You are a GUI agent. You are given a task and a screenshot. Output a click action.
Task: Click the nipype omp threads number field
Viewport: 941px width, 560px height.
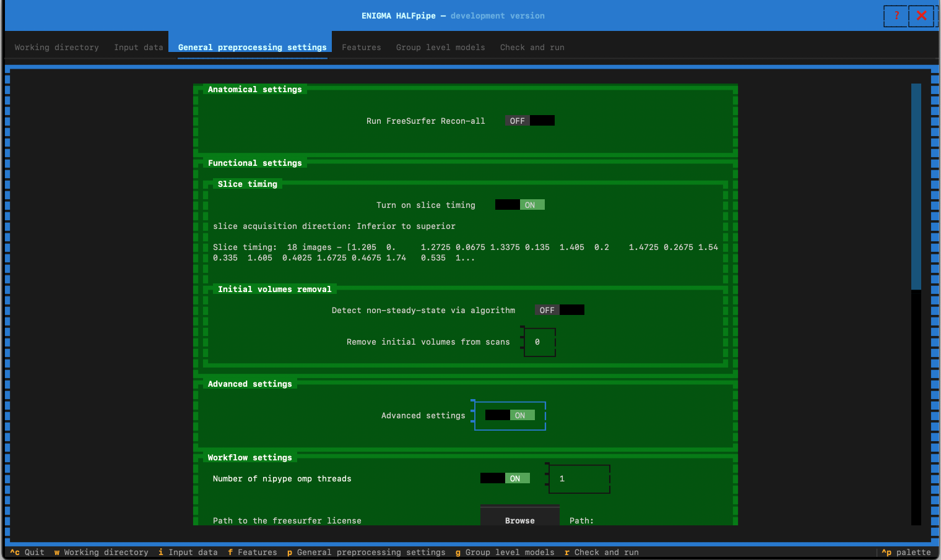579,479
